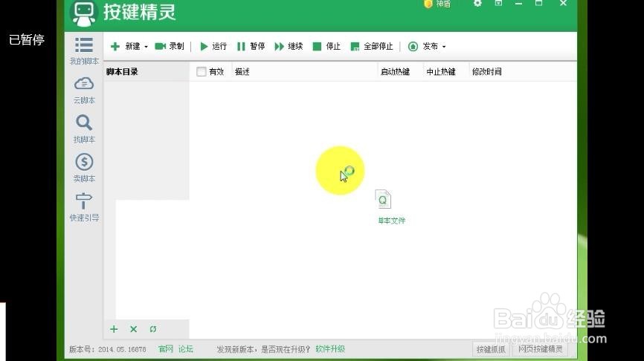
Task: Toggle the 有效 header checkbox
Action: 202,72
